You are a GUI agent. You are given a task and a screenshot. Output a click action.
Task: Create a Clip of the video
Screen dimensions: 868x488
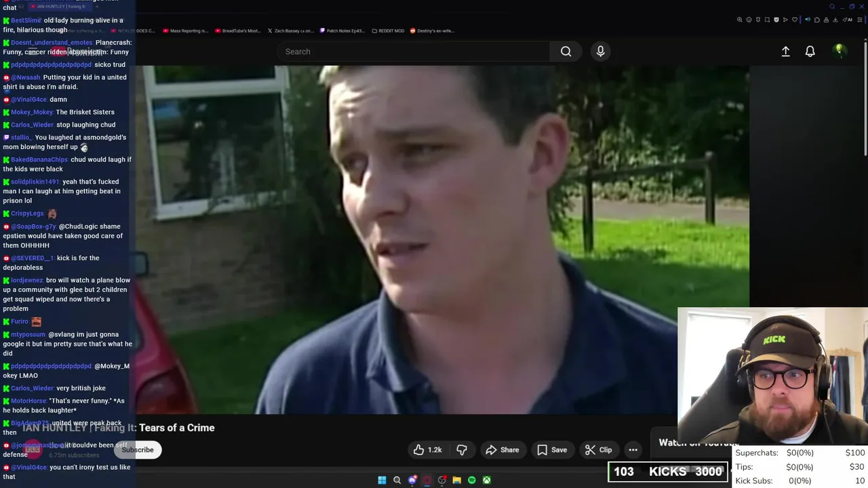tap(599, 449)
